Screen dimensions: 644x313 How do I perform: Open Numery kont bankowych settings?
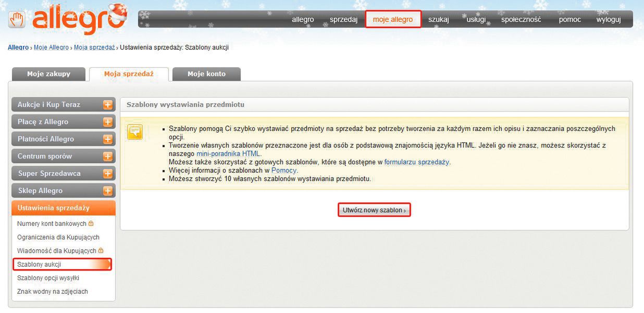(x=52, y=223)
